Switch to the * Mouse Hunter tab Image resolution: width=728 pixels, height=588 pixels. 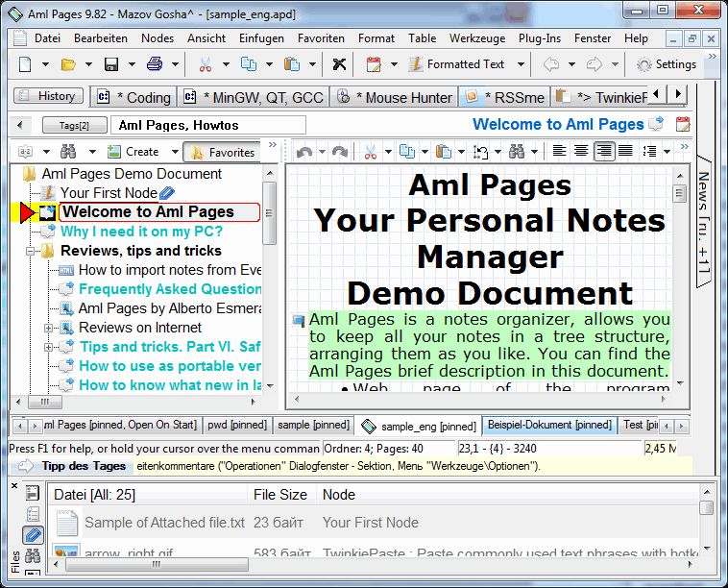click(x=395, y=97)
